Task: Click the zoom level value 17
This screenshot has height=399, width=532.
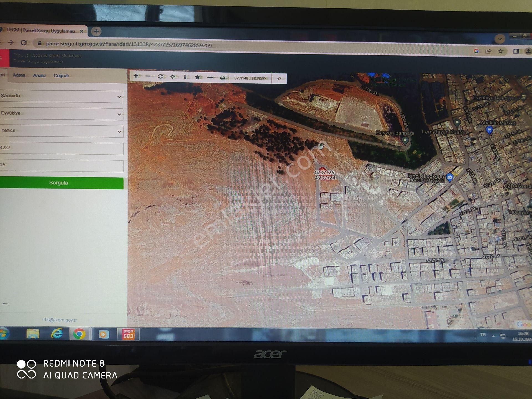Action: click(279, 79)
